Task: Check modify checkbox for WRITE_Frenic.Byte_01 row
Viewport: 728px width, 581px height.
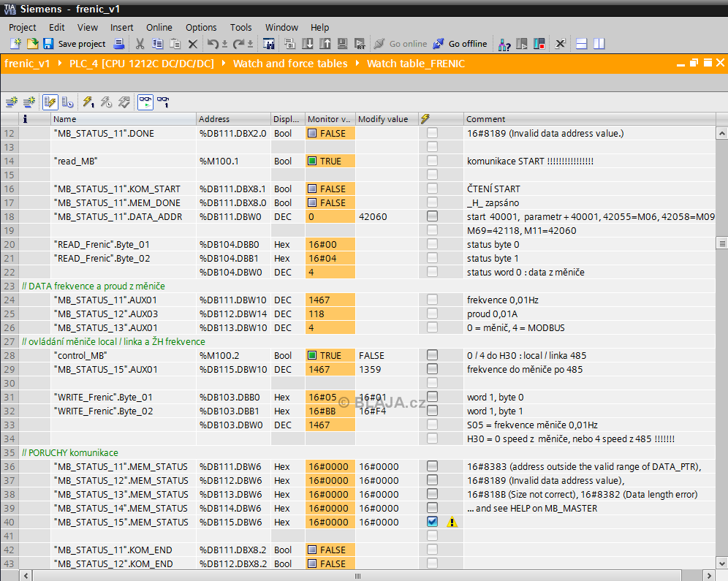Action: 432,397
